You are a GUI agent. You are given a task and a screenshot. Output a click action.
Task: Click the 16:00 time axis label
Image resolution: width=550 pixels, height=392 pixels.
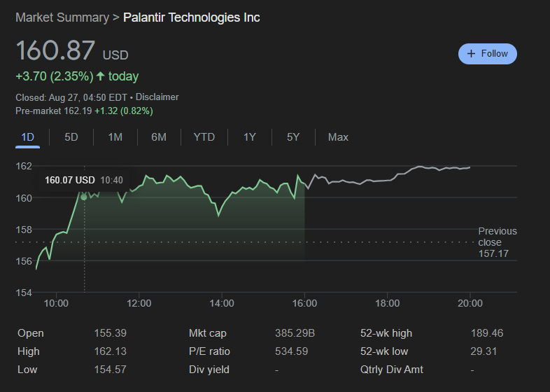304,303
